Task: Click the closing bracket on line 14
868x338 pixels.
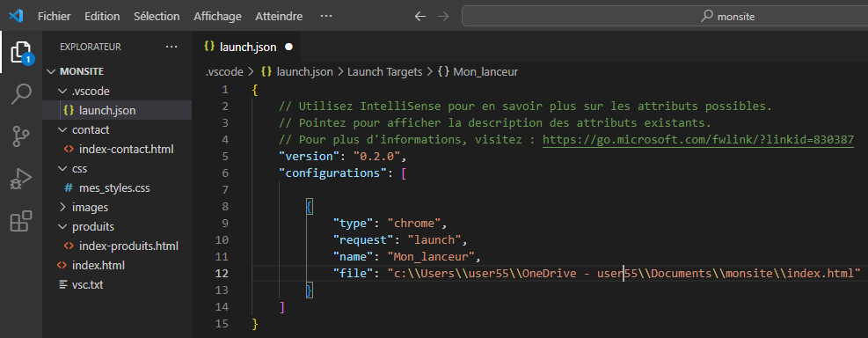Action: [x=282, y=306]
